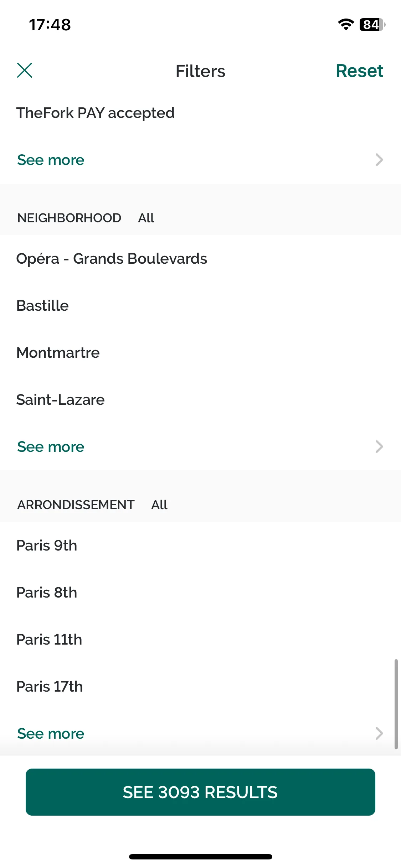The height and width of the screenshot is (868, 401).
Task: Select Paris 9th arrondissement
Action: [200, 546]
